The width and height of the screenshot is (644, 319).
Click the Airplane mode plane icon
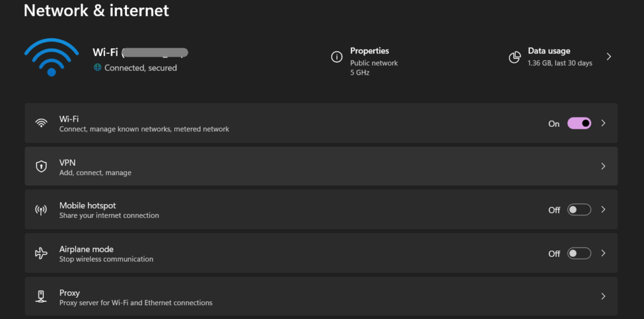pos(42,253)
